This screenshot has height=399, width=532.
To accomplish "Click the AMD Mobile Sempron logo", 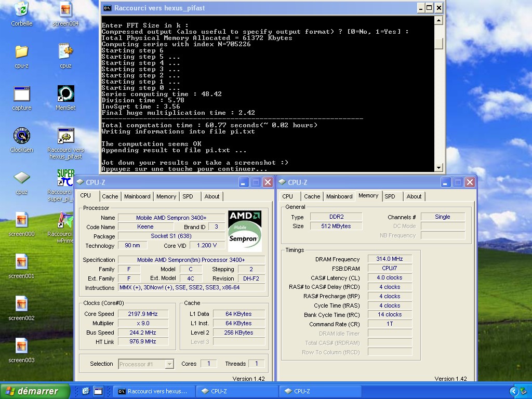I will pyautogui.click(x=245, y=231).
